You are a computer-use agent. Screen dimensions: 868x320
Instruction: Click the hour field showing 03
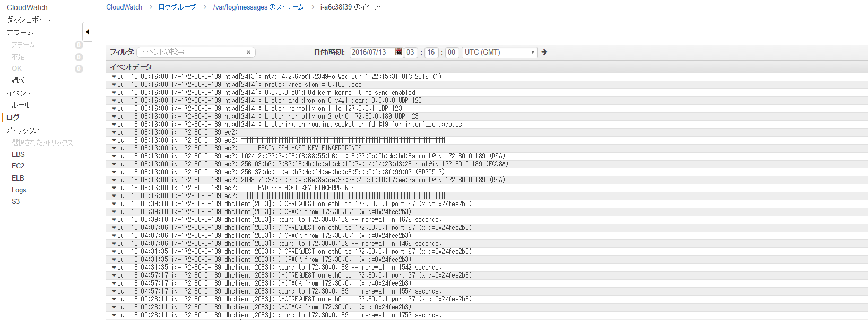pos(410,52)
